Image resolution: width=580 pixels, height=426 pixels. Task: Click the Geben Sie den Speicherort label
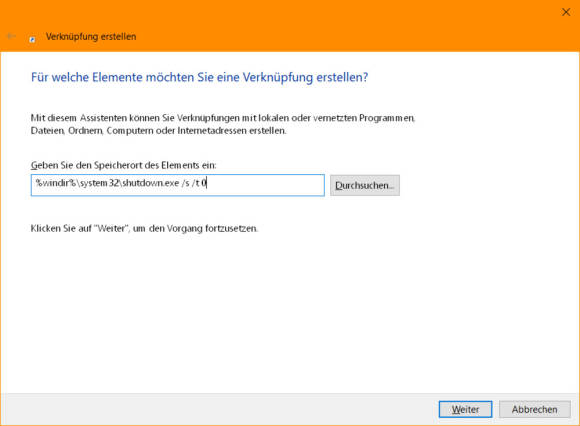(x=124, y=165)
